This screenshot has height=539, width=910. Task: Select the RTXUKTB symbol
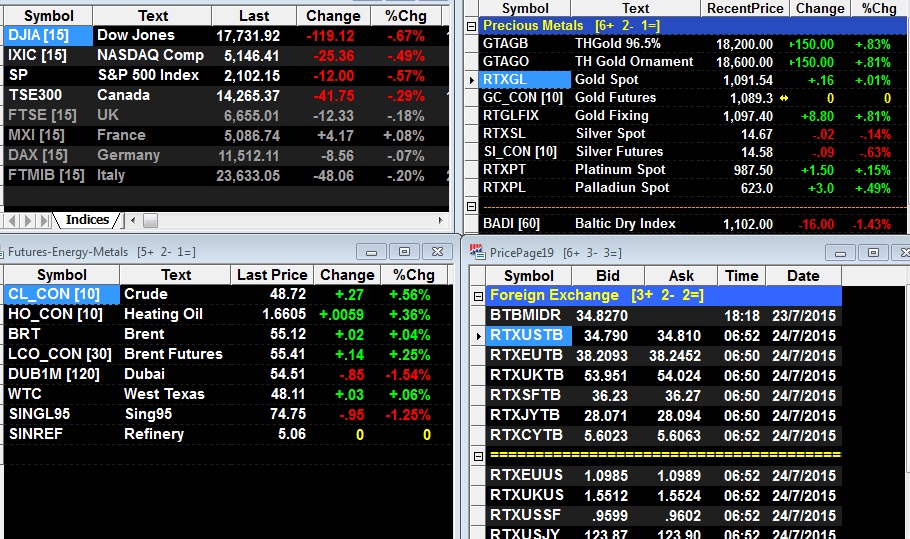coord(528,375)
